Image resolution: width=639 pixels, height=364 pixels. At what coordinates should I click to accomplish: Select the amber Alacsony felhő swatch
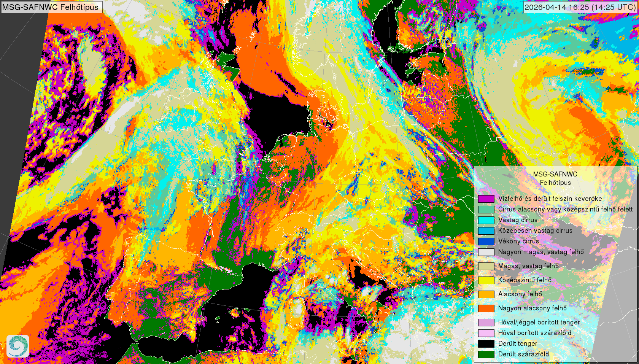click(x=486, y=294)
